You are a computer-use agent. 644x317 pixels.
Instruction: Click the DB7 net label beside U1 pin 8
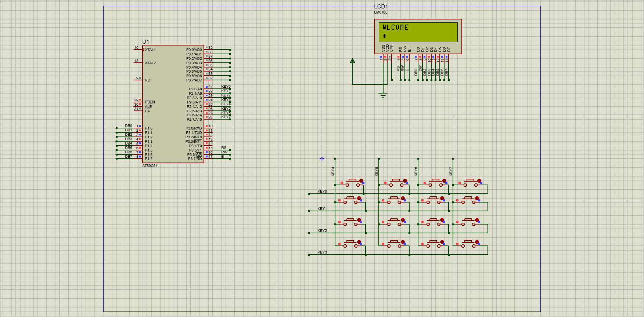129,157
